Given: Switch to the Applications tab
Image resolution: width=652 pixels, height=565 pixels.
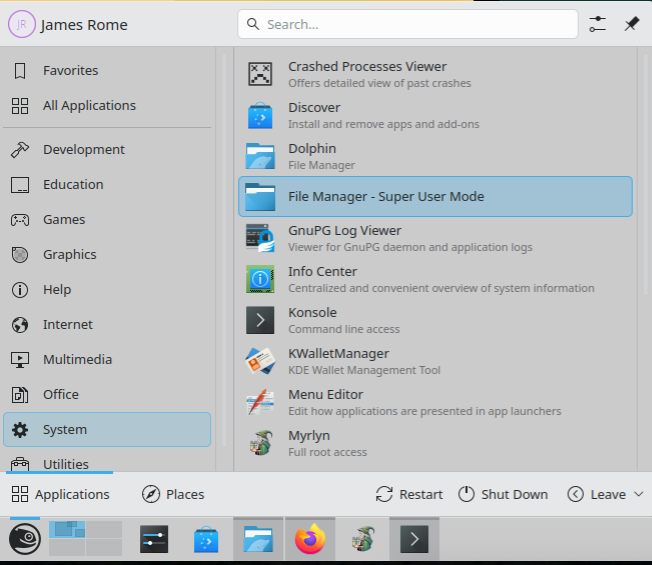Looking at the screenshot, I should (x=60, y=494).
